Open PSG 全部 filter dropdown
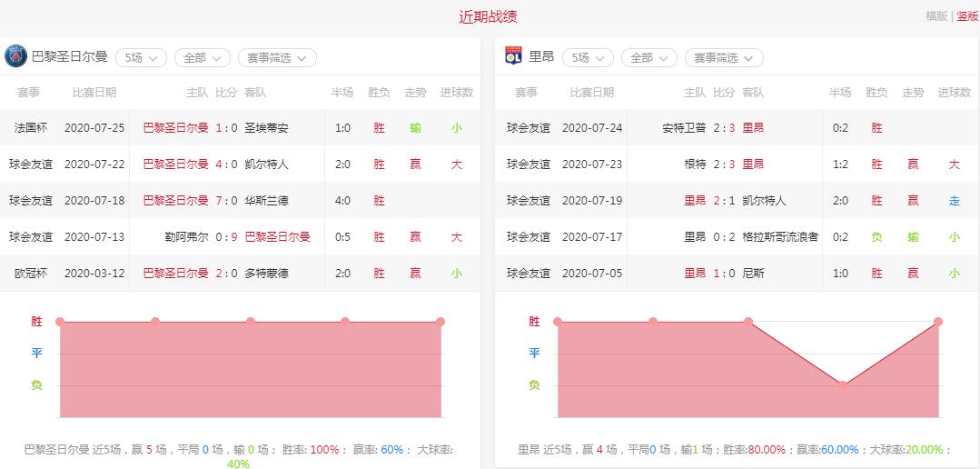This screenshot has width=980, height=469. click(203, 57)
